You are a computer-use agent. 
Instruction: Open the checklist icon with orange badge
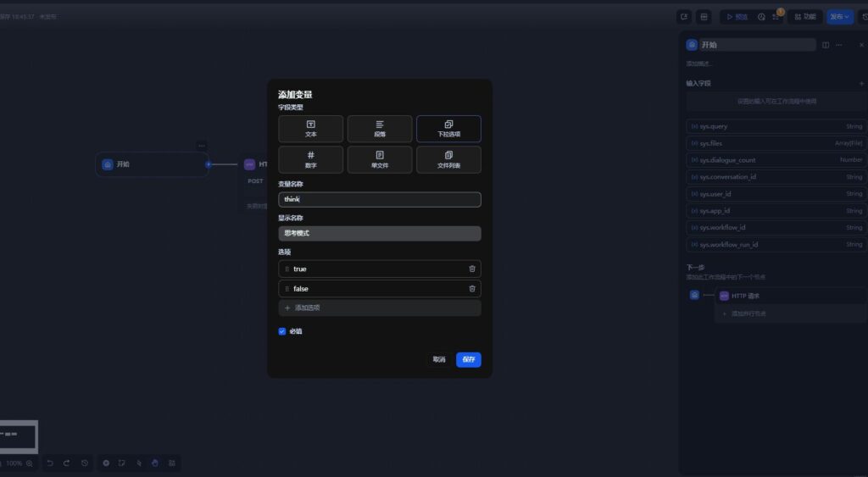776,17
